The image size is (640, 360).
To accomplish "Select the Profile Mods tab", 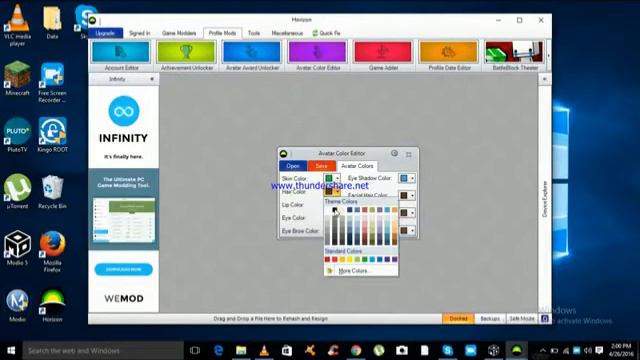I will coord(222,33).
